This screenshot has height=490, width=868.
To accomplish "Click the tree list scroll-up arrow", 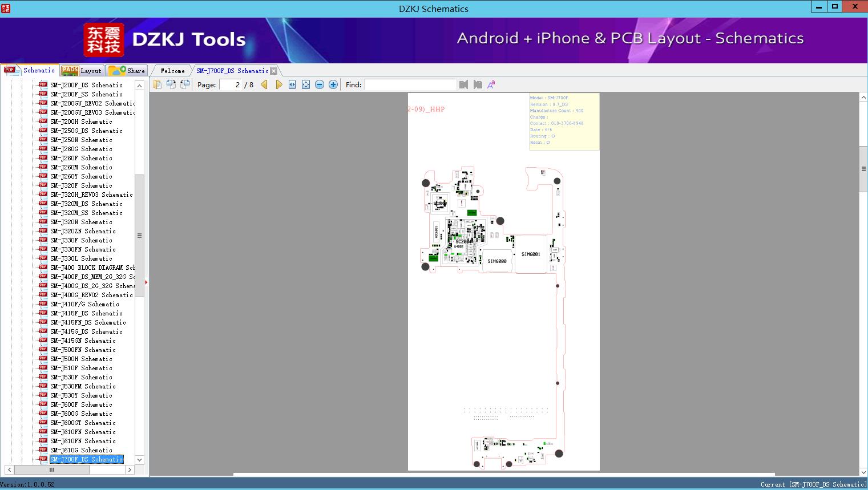I will 139,86.
